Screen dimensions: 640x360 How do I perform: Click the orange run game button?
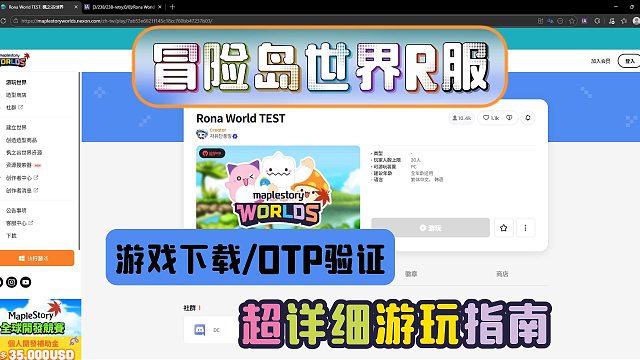pos(37,258)
